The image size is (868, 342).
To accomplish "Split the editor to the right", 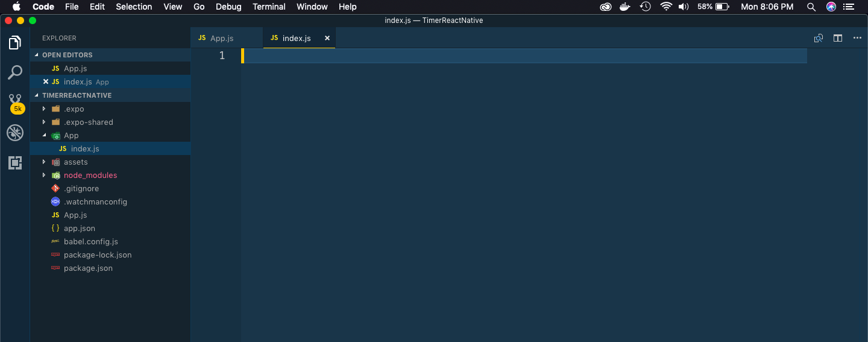I will point(838,38).
